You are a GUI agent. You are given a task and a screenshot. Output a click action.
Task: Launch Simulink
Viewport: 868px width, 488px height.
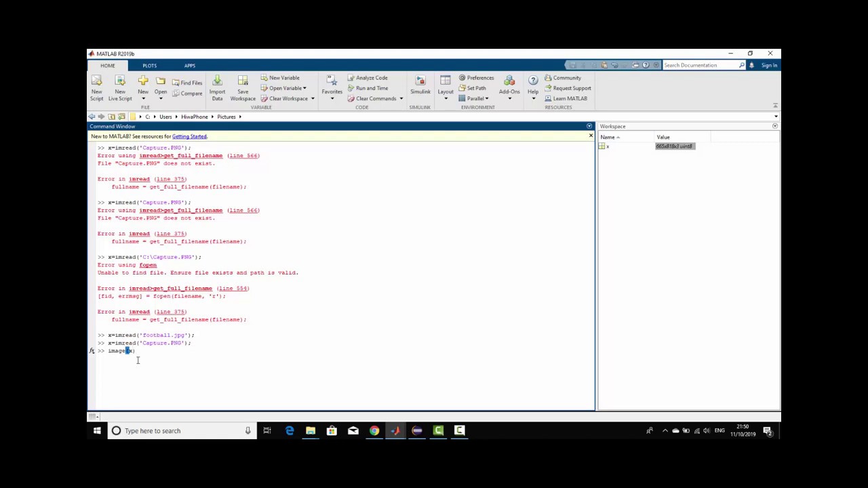(x=420, y=85)
